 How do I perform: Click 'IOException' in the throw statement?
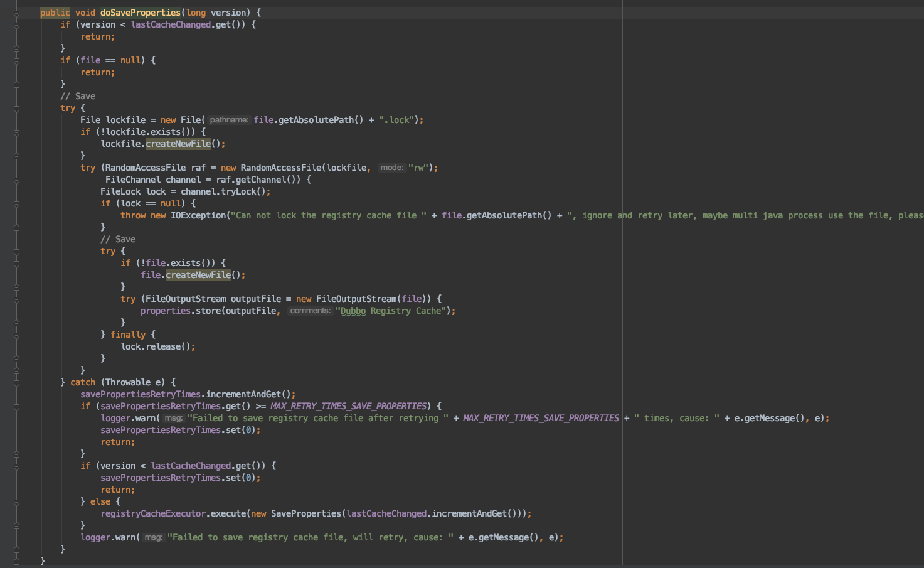click(x=198, y=215)
